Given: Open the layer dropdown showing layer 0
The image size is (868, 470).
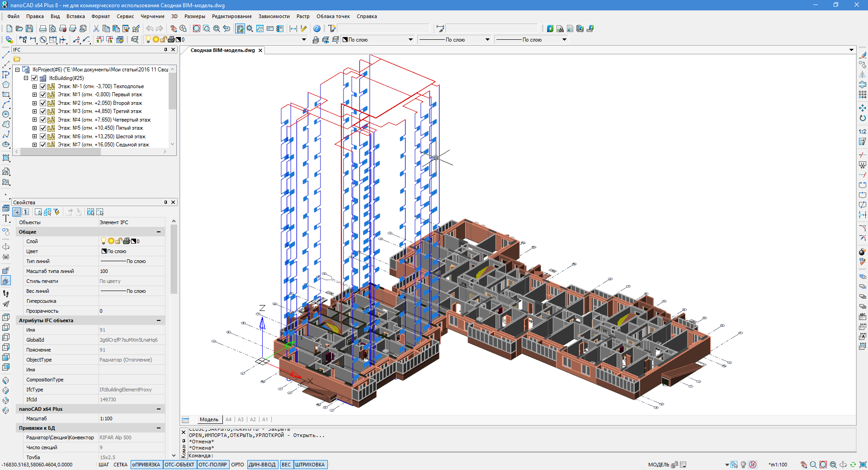Looking at the screenshot, I should 303,39.
